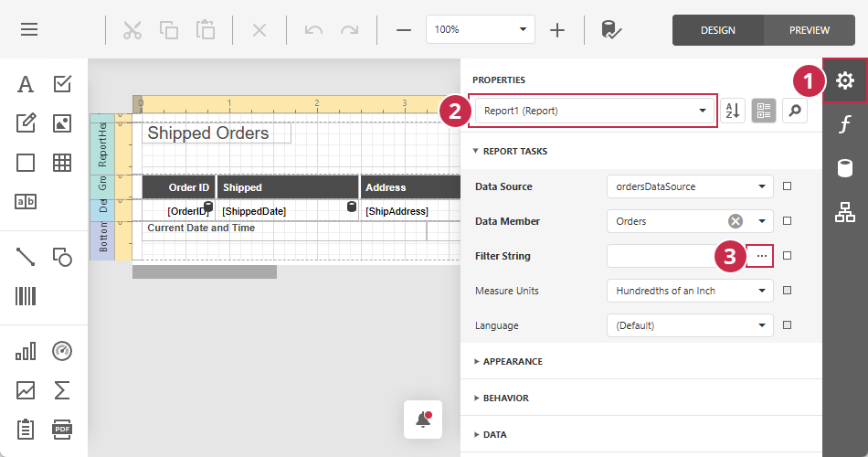Click the Redo arrow icon
The height and width of the screenshot is (457, 868).
point(349,29)
